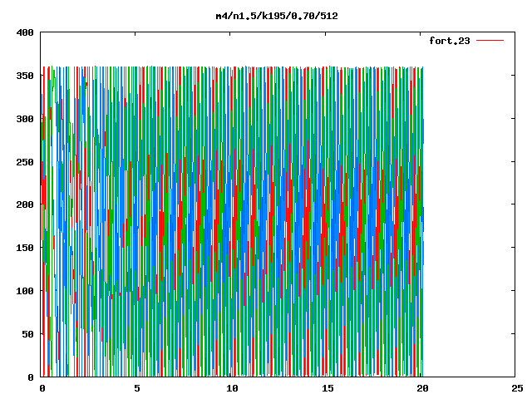Click the fort.23 legend label
This screenshot has width=532, height=399.
[450, 41]
